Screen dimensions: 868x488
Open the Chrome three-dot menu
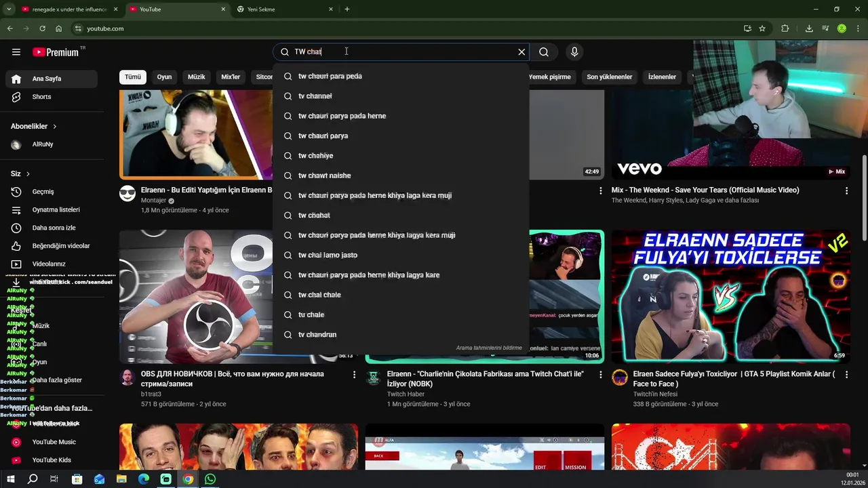click(x=859, y=28)
